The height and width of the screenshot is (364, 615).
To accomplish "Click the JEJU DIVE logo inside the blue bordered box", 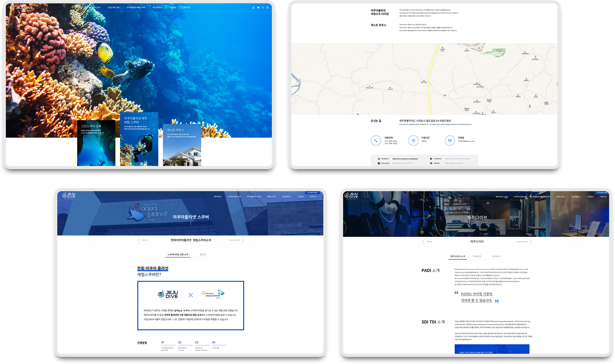I will [x=168, y=295].
